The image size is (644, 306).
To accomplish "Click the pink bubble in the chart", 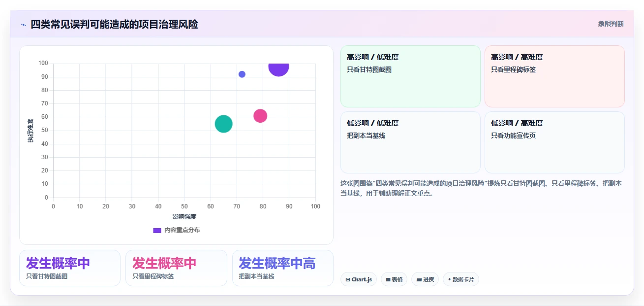I will 260,116.
